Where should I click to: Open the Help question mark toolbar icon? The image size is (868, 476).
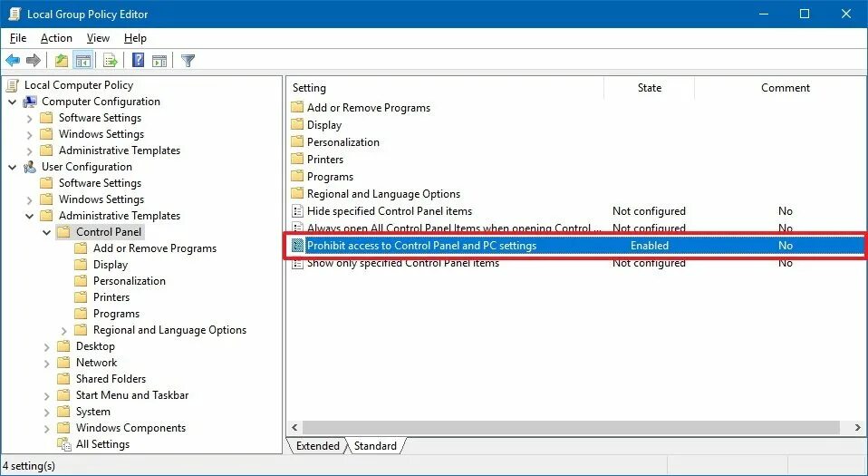(x=139, y=61)
